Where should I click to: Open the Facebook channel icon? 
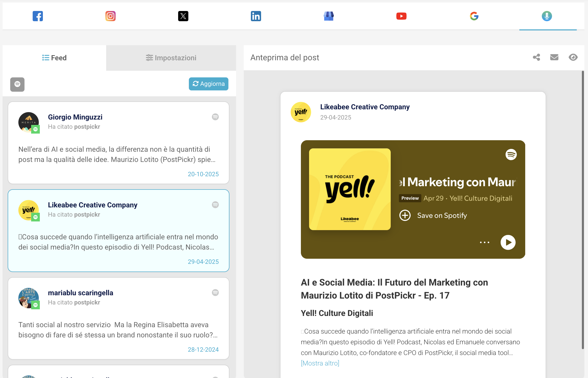[38, 16]
